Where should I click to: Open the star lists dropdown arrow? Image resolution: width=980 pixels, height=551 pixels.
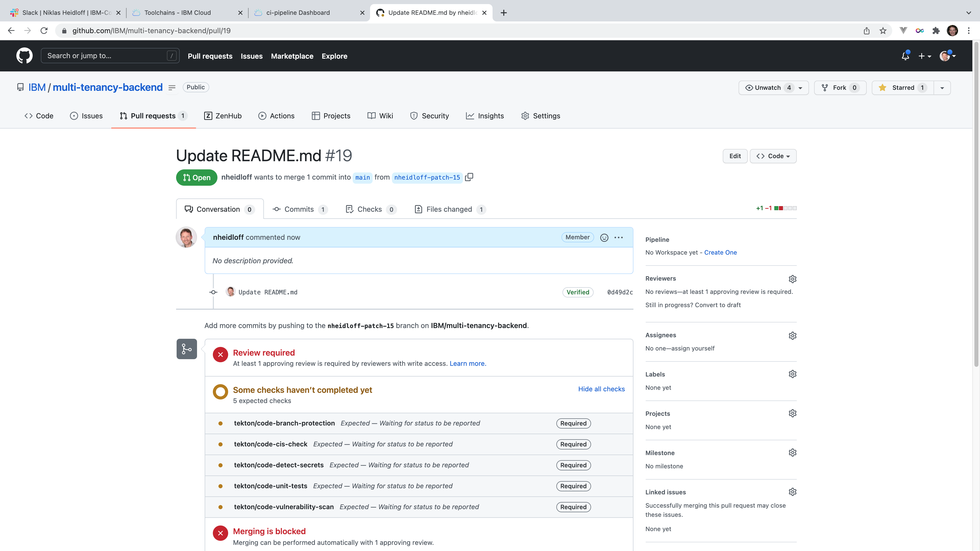[942, 88]
